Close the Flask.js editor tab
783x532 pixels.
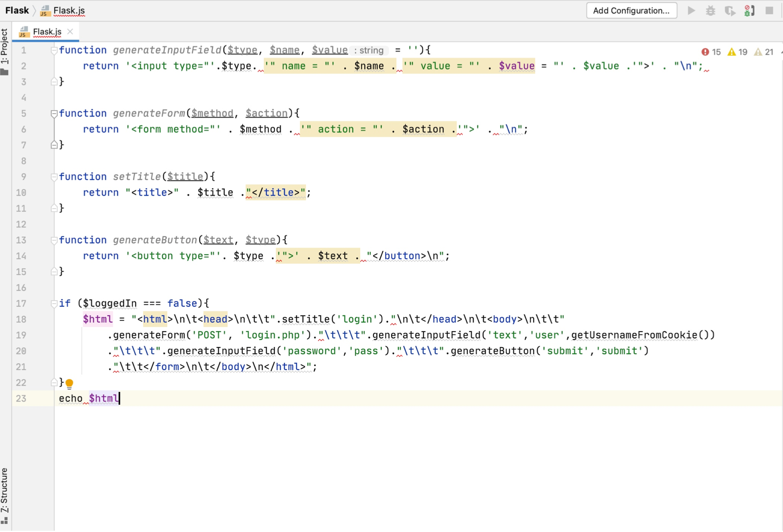tap(70, 32)
